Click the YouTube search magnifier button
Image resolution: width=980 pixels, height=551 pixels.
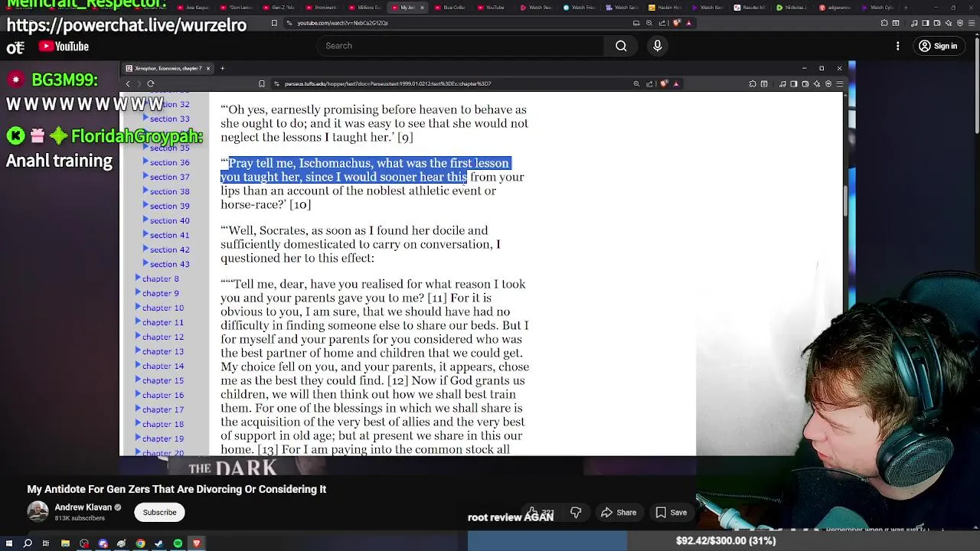pyautogui.click(x=621, y=46)
